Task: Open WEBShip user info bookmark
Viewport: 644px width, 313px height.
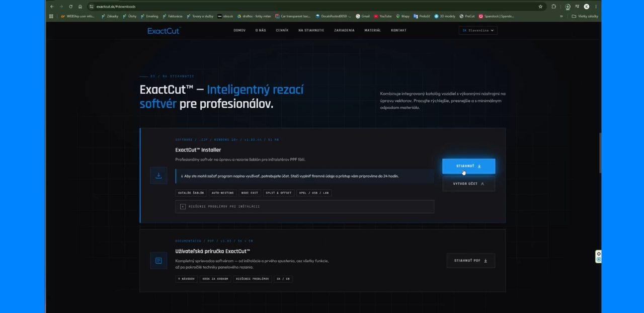Action: [x=77, y=16]
